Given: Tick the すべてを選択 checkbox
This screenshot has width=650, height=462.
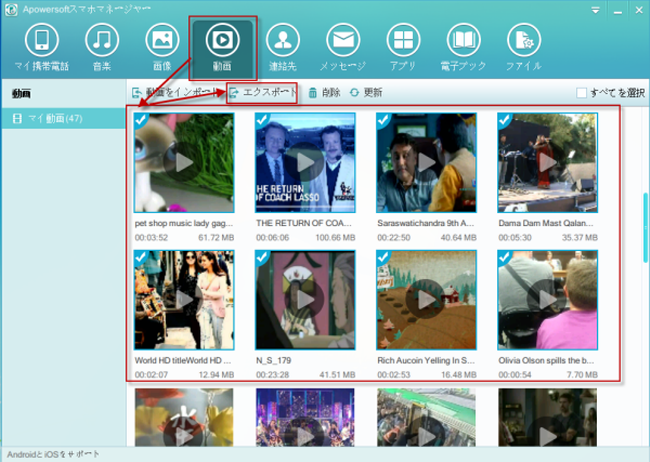Looking at the screenshot, I should [581, 92].
